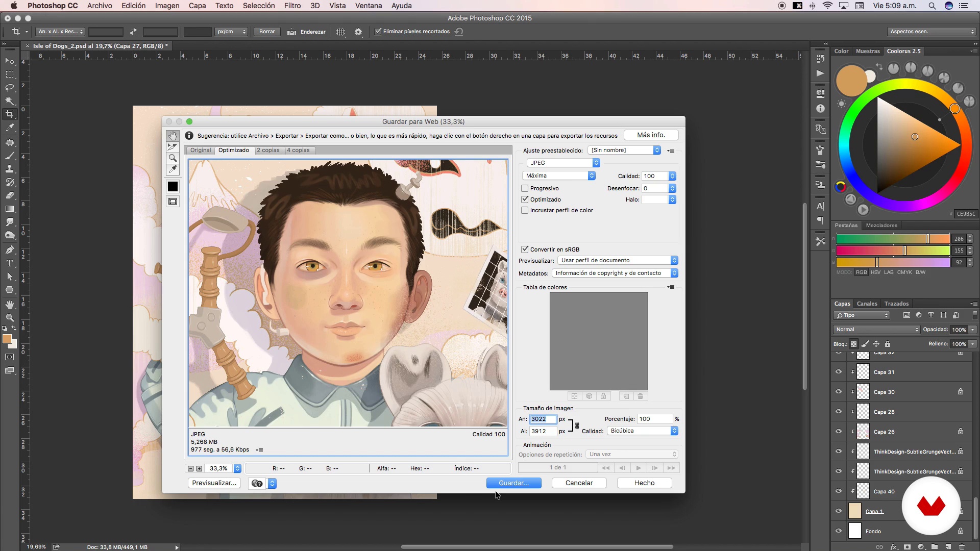The width and height of the screenshot is (980, 551).
Task: Hide the Fondo layer
Action: [x=838, y=531]
